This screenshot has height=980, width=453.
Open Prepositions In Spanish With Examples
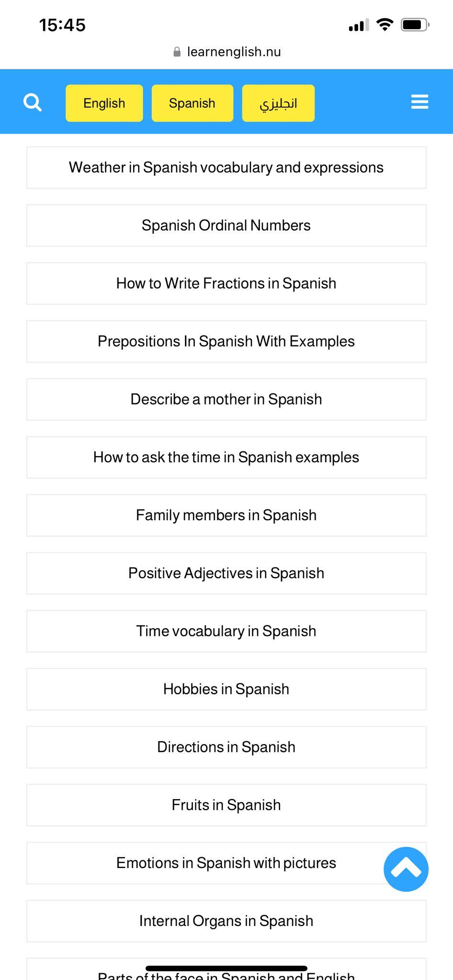tap(226, 341)
